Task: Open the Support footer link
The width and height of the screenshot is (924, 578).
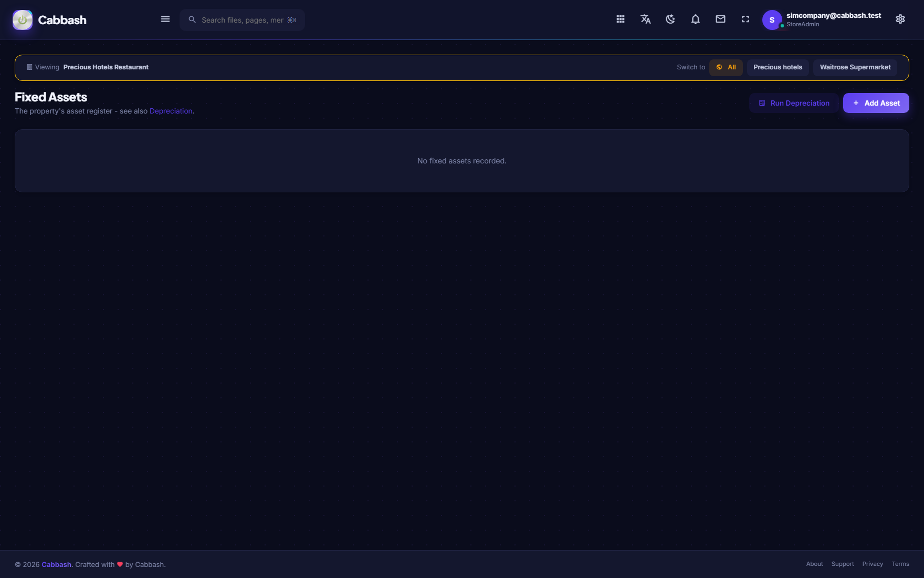Action: [x=843, y=564]
